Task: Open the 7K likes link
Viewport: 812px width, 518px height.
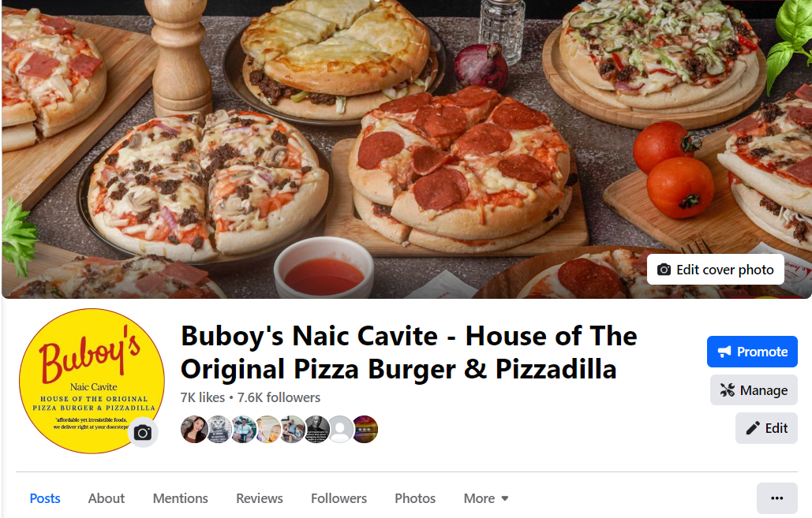Action: [x=203, y=397]
